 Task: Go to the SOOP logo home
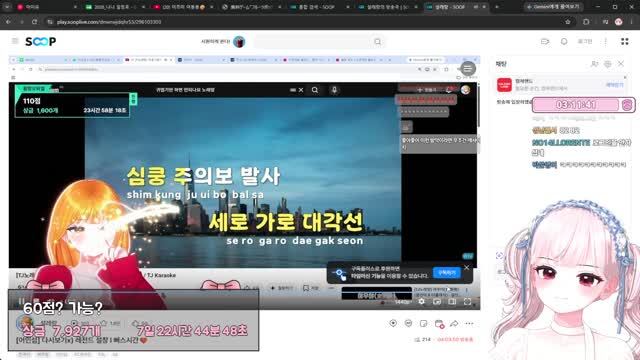click(x=40, y=41)
